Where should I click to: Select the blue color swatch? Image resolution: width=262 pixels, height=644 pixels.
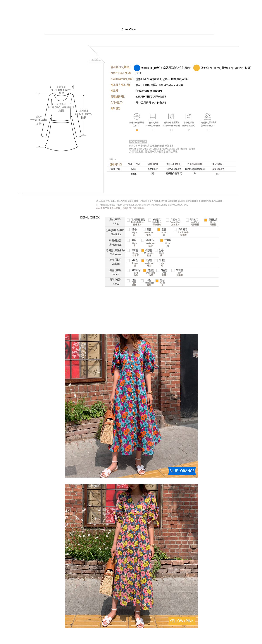pos(137,68)
